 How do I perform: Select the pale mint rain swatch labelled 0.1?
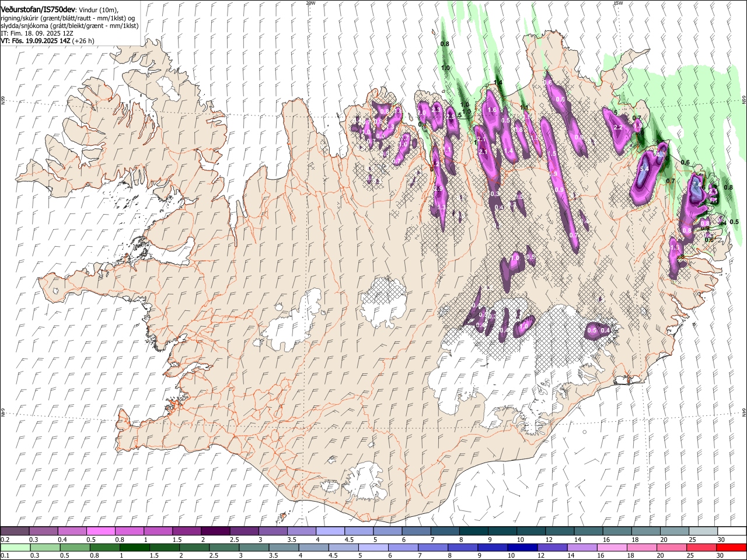(15, 547)
